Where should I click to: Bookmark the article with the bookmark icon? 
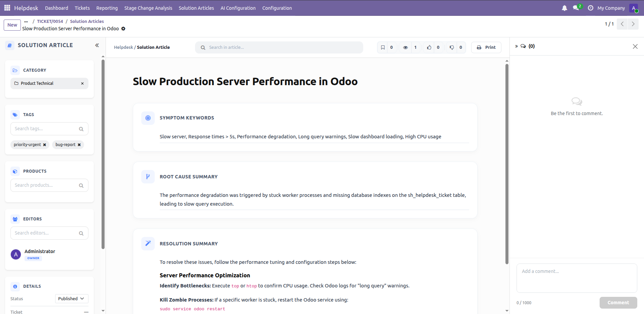383,47
